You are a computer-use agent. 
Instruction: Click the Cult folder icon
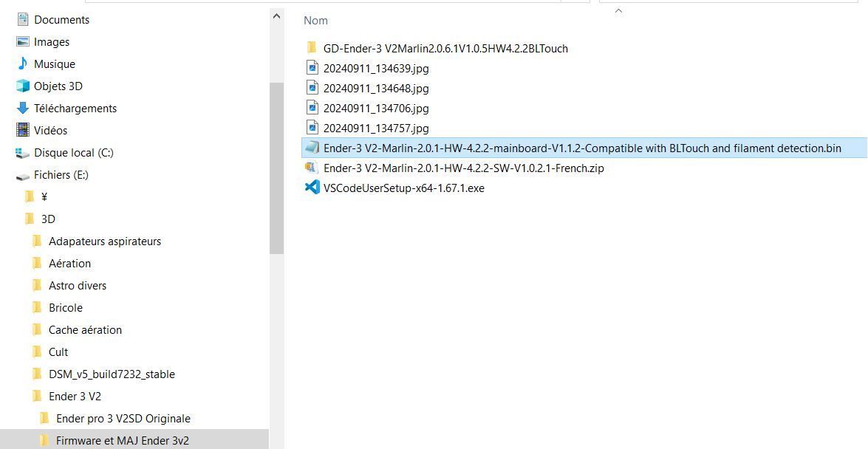(37, 351)
